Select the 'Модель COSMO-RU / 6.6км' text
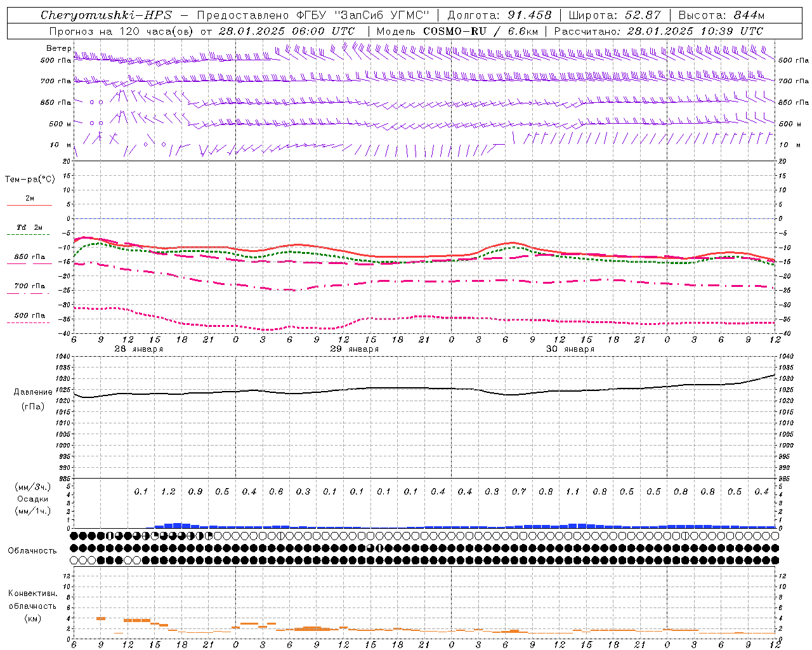The height and width of the screenshot is (650, 812). (x=457, y=31)
